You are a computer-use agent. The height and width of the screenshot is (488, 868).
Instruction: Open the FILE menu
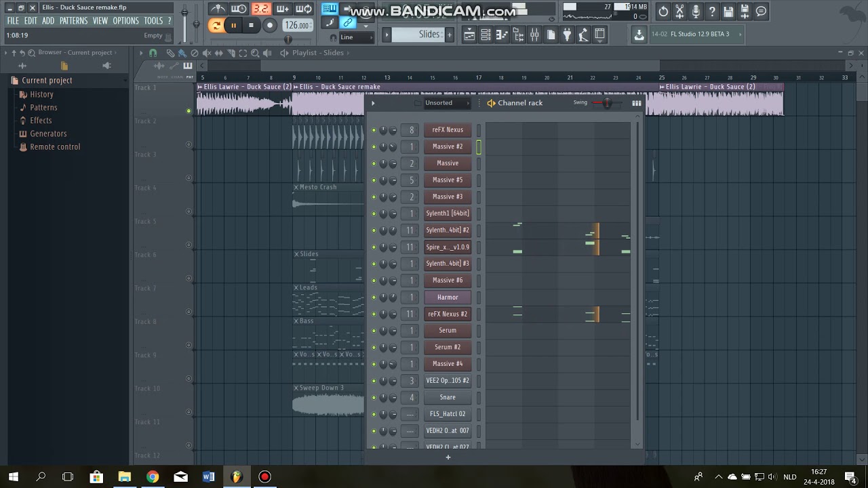pos(13,21)
